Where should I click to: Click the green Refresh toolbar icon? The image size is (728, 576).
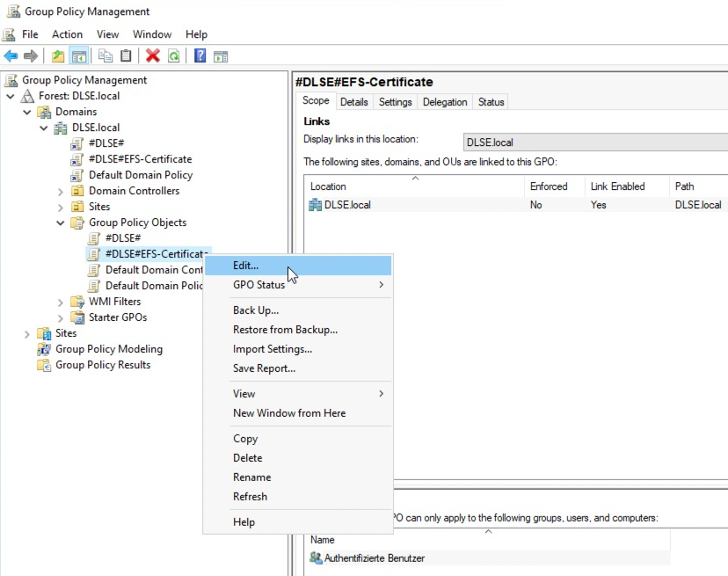pyautogui.click(x=173, y=56)
